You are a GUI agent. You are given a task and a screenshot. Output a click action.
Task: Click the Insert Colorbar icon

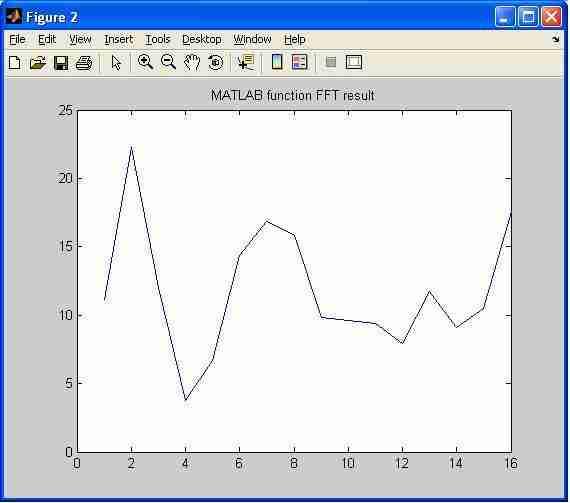pos(277,62)
